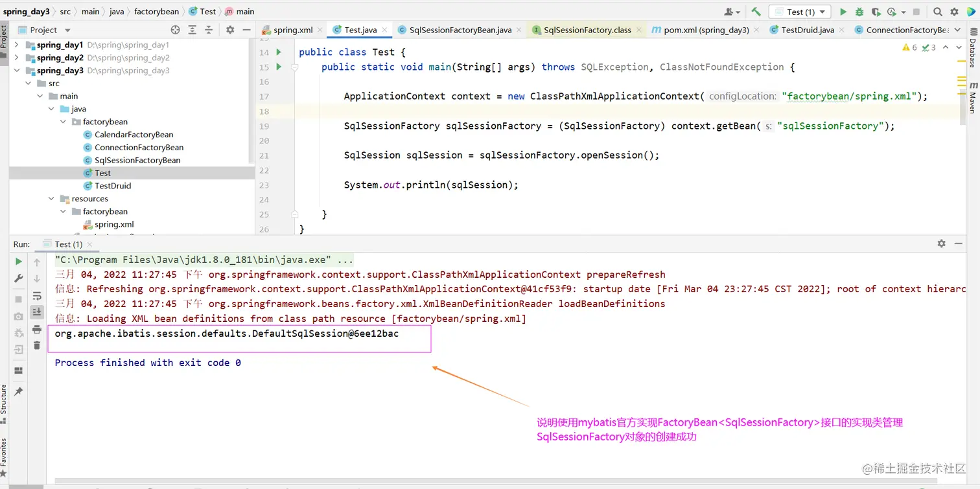The height and width of the screenshot is (489, 980).
Task: Hide the Project panel with minus icon
Action: [x=246, y=30]
